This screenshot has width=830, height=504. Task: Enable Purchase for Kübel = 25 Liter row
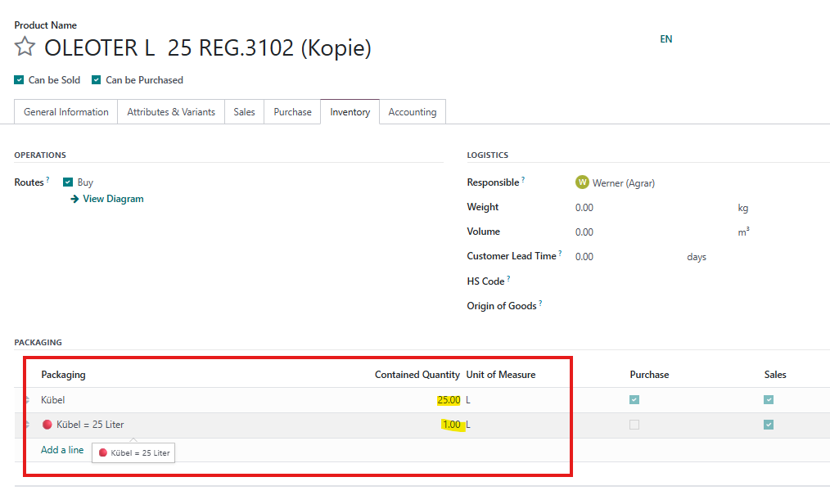(634, 425)
